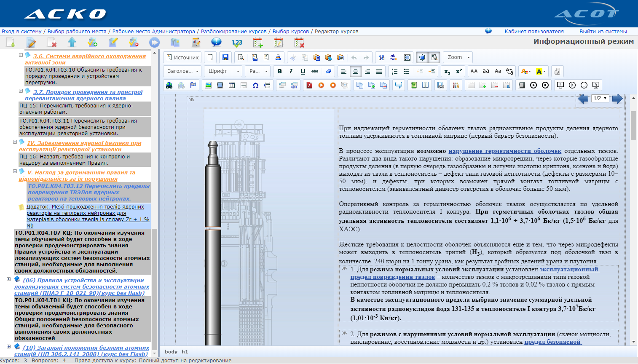Click the New page icon

tap(210, 57)
